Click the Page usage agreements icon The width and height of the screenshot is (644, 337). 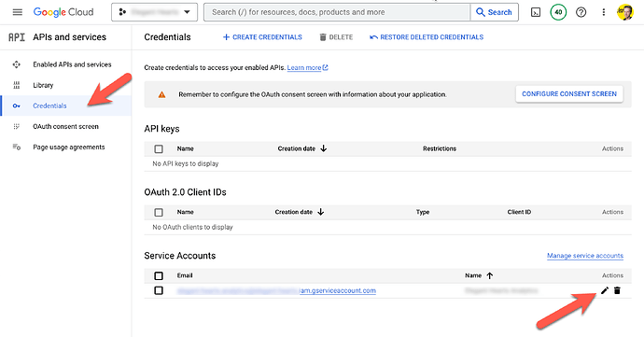(17, 147)
